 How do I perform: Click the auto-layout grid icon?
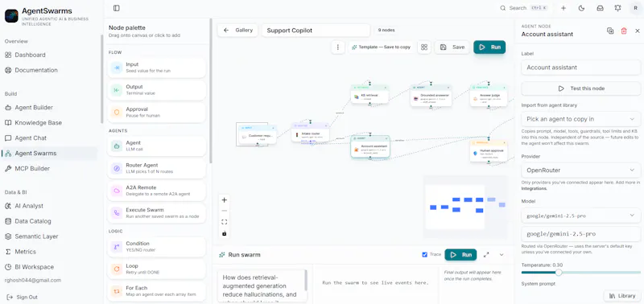tap(424, 47)
